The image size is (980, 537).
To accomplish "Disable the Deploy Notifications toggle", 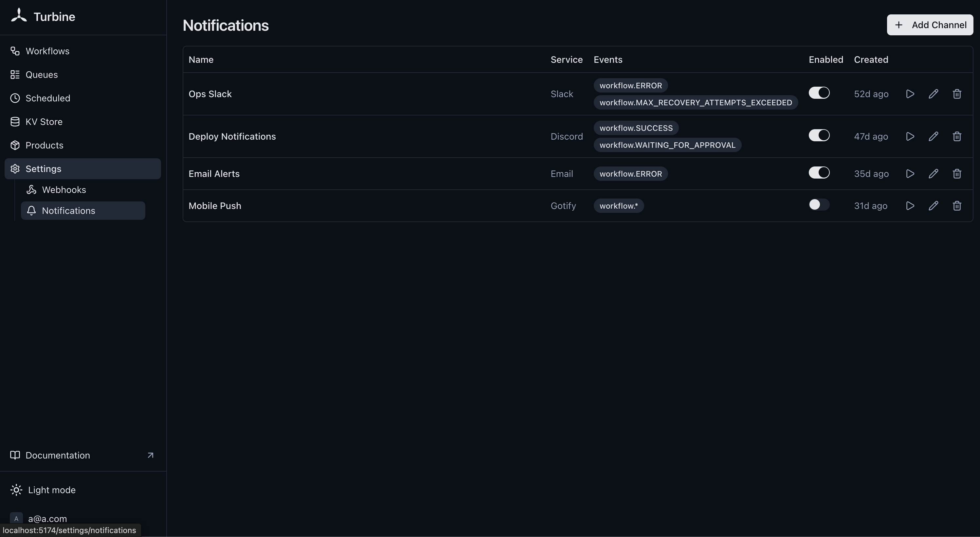I will (819, 135).
